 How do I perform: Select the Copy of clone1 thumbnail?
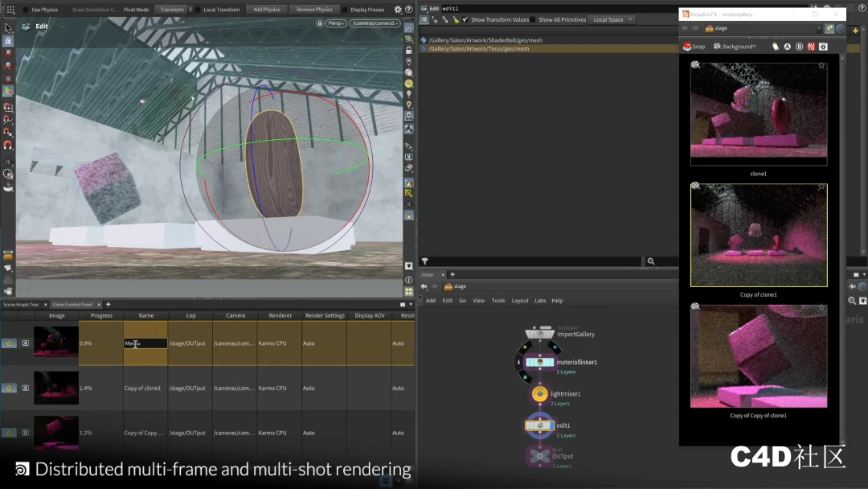pos(758,236)
